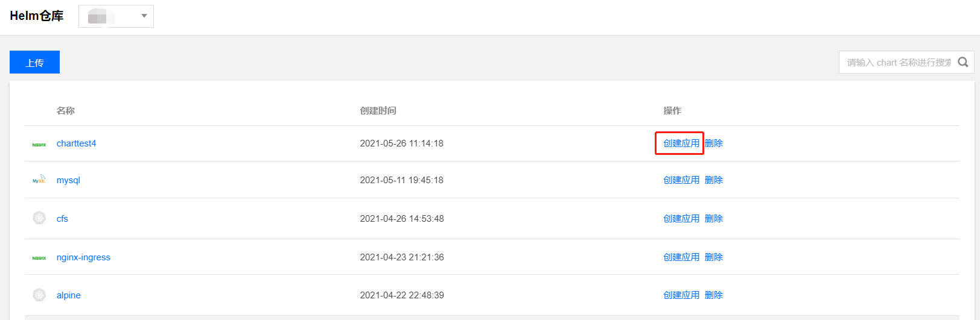
Task: Create application from mysql chart
Action: (681, 180)
